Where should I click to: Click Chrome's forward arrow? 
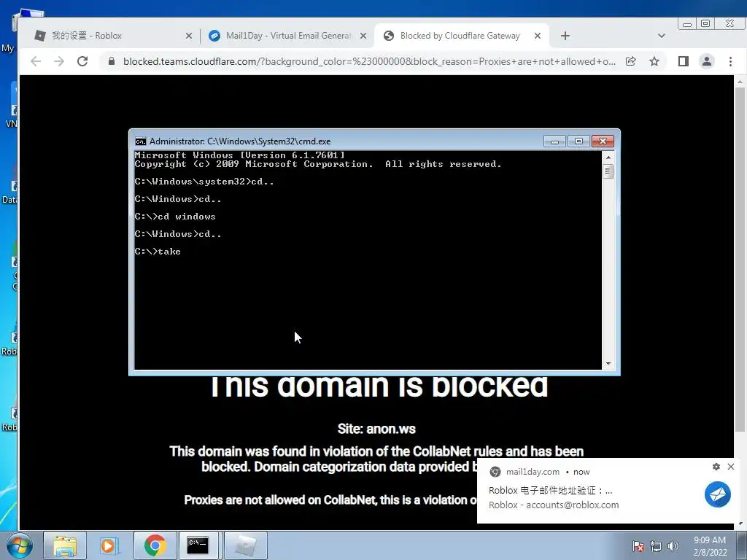click(59, 61)
